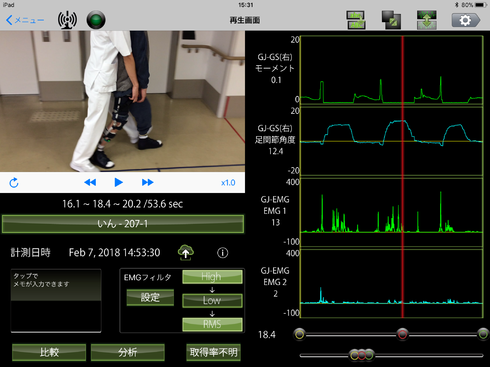Viewport: 490px width, 367px height.
Task: Open the graph label switch icon
Action: [356, 20]
